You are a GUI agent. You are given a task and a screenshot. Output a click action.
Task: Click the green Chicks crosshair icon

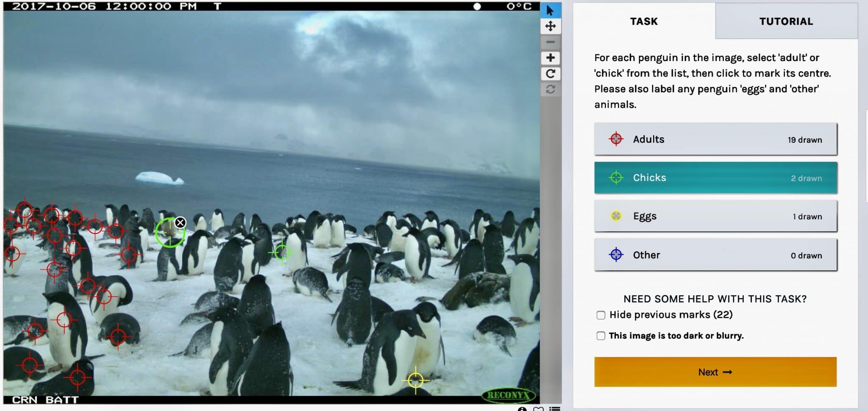coord(616,178)
